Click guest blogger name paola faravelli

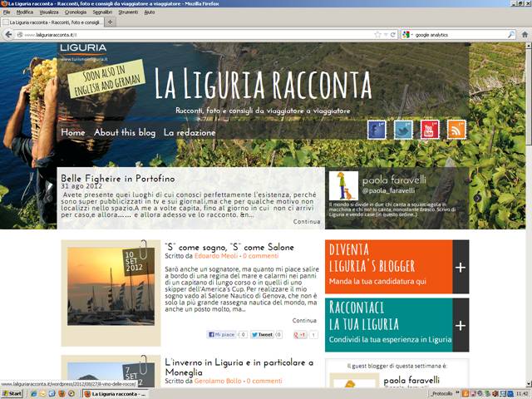pos(411,380)
